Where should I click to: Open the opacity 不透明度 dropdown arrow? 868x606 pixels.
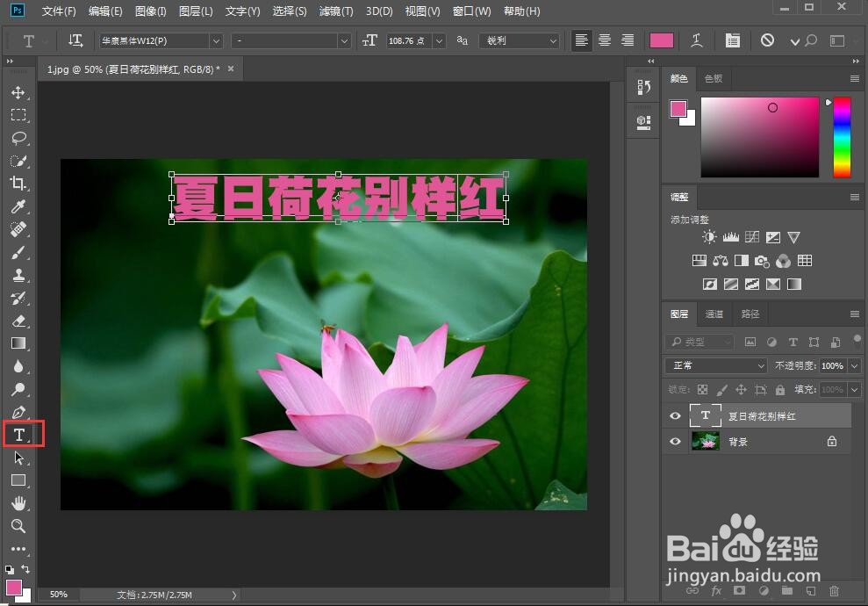854,365
